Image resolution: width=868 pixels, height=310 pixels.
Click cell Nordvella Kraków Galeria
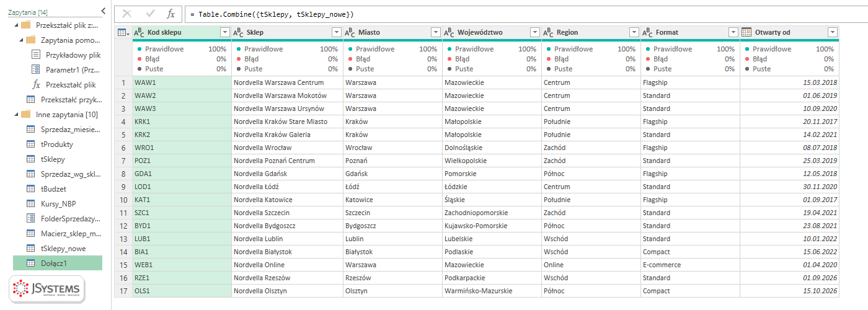tap(287, 135)
